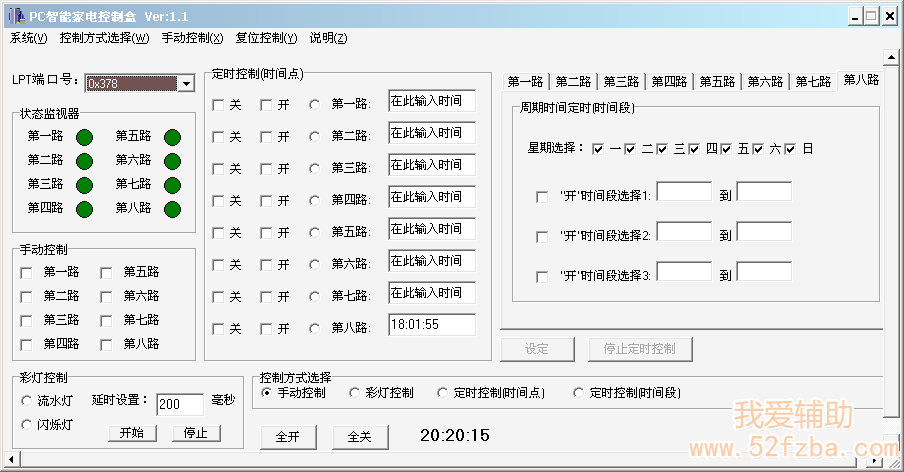Click the horizontal scrollbar left arrow
Image resolution: width=904 pixels, height=472 pixels.
[x=12, y=460]
